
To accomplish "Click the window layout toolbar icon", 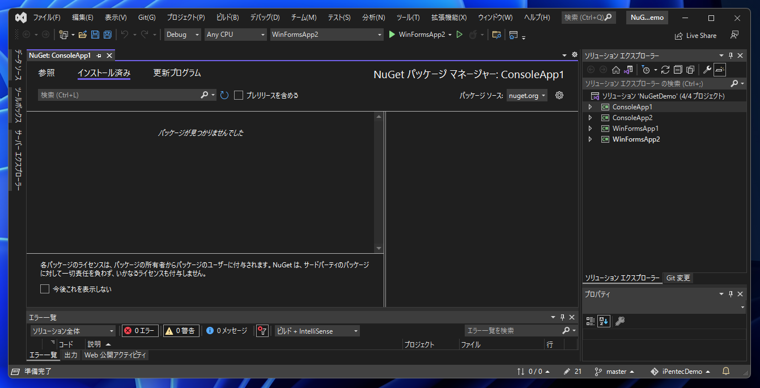I will (x=514, y=35).
